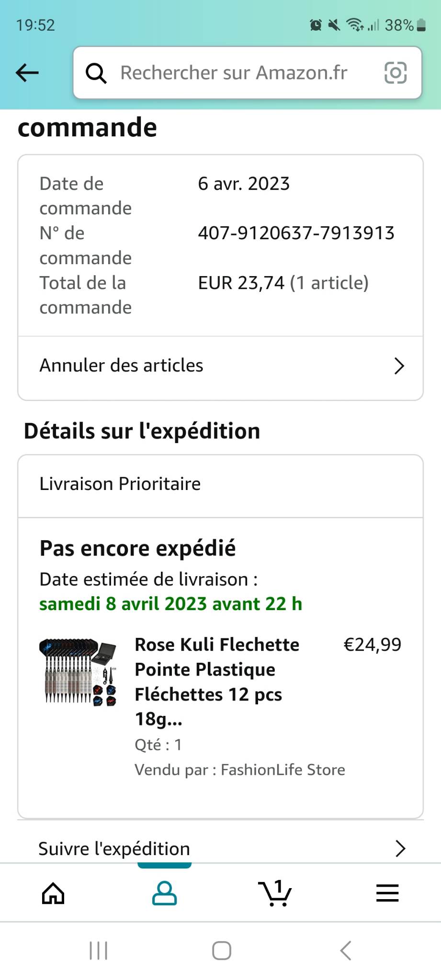Tap the search magnifier icon
The width and height of the screenshot is (441, 980).
[x=96, y=73]
